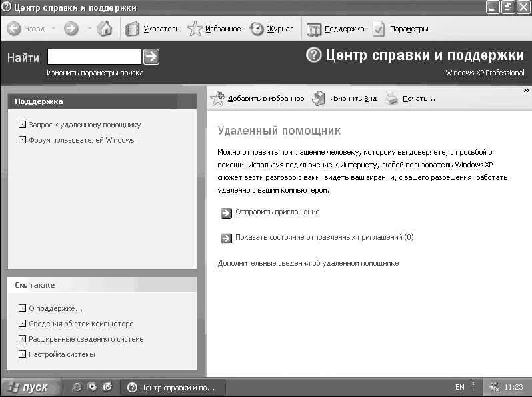Image resolution: width=532 pixels, height=397 pixels.
Task: Open the Избранное favorites star icon
Action: coord(195,29)
